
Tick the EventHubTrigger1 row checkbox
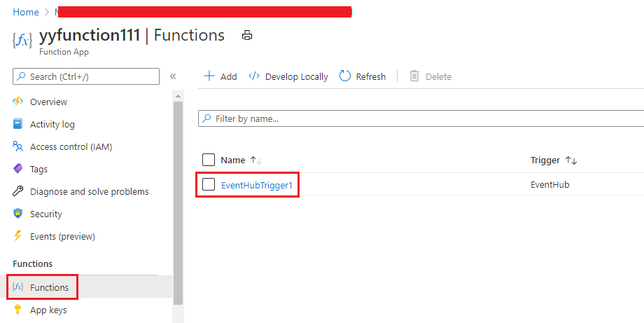[x=209, y=185]
